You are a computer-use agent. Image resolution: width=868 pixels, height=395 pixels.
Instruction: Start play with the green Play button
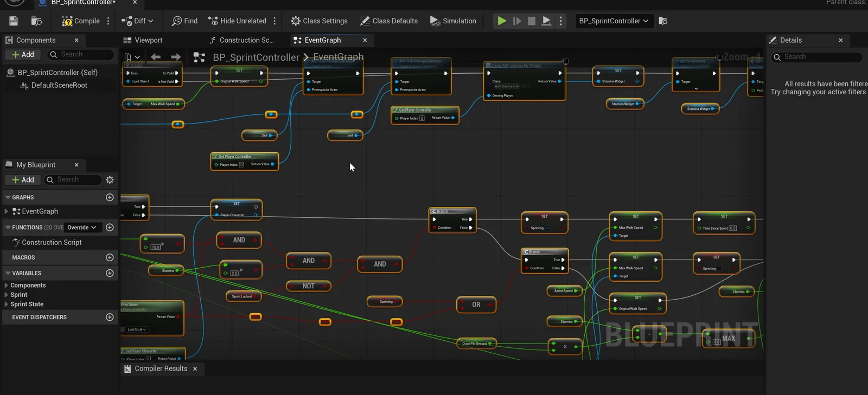click(502, 21)
